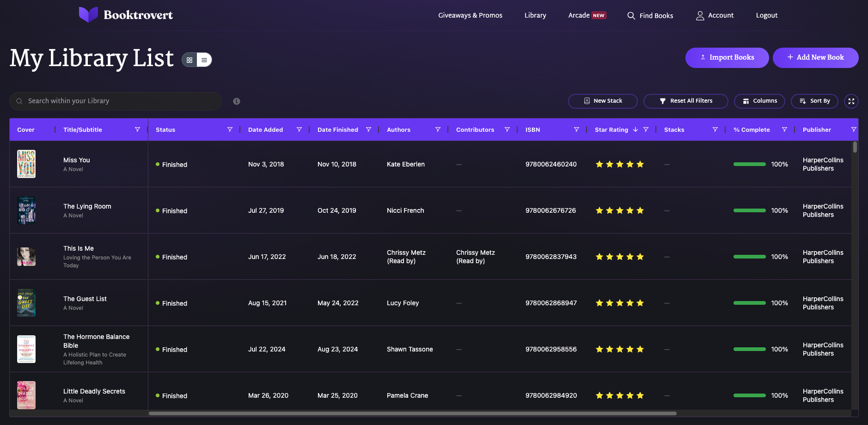This screenshot has height=425, width=868.
Task: Open The Guest List cover thumbnail
Action: (x=26, y=303)
